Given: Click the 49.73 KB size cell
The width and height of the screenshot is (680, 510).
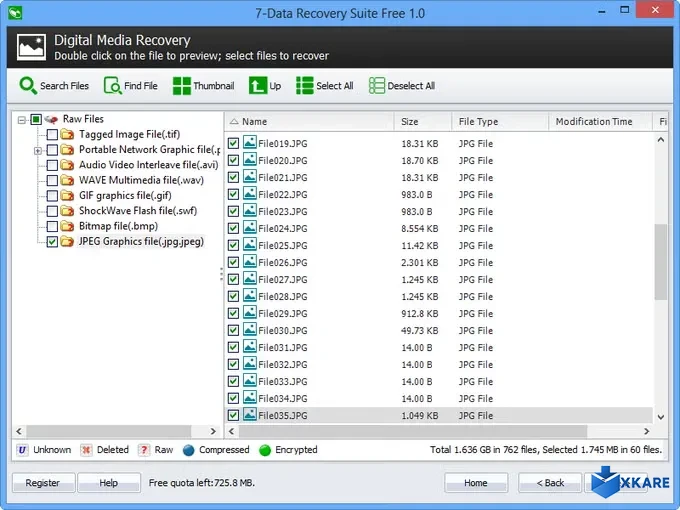Looking at the screenshot, I should coord(420,330).
